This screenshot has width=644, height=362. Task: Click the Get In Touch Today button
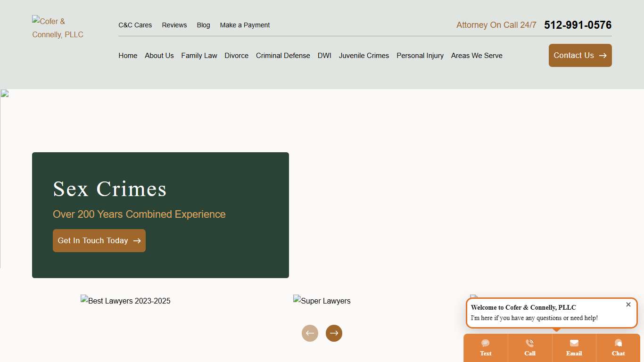pyautogui.click(x=99, y=241)
